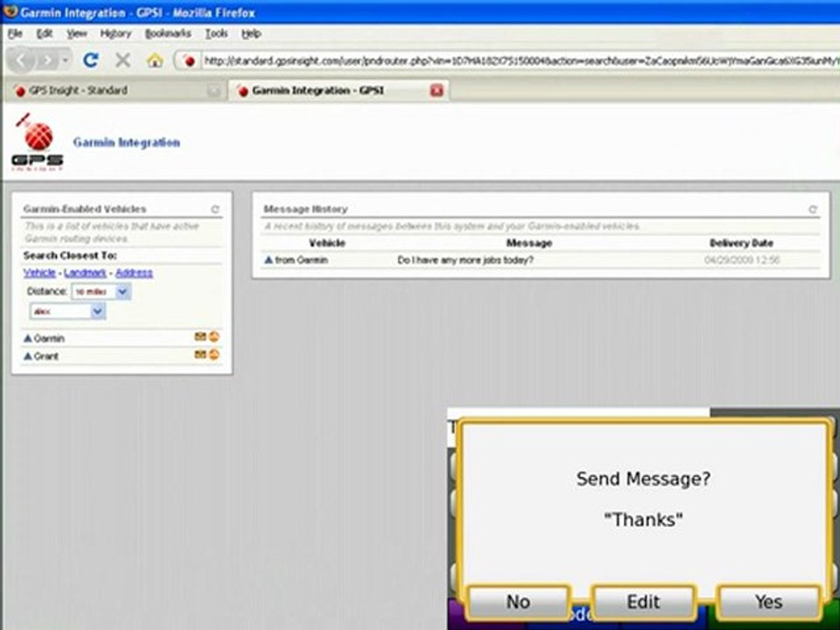Choose Edit in the Send Message dialog
This screenshot has height=630, width=840.
click(x=643, y=602)
